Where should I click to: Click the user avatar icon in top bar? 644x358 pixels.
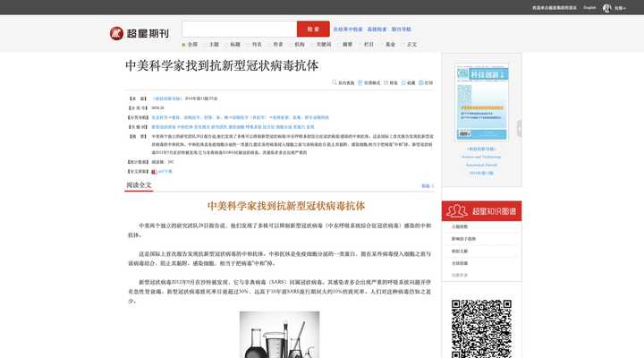coord(606,8)
